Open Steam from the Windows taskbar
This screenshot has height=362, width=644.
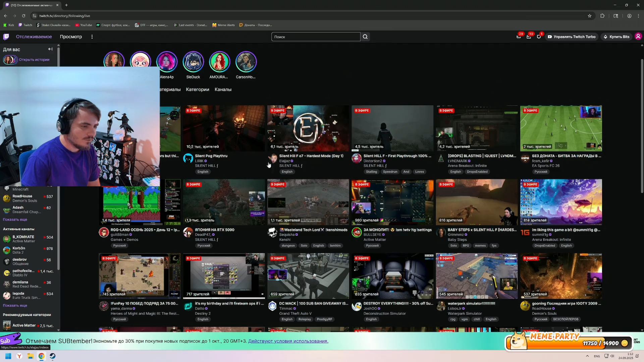(x=53, y=356)
